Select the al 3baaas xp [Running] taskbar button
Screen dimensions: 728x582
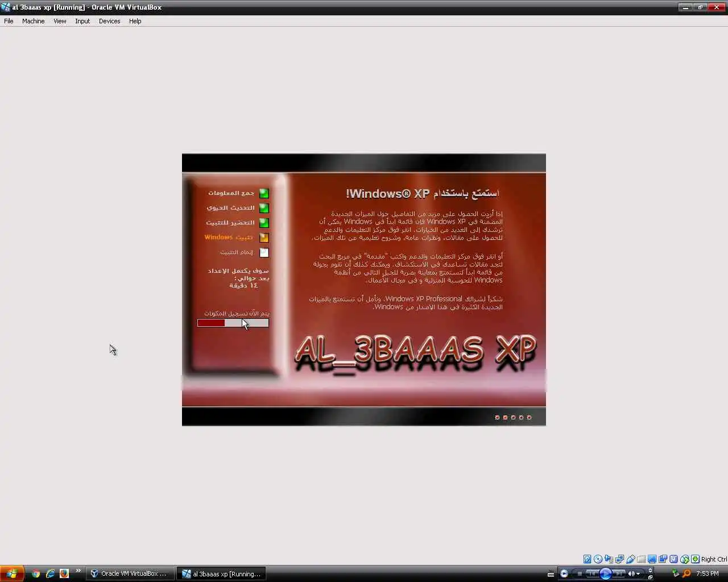pyautogui.click(x=222, y=573)
